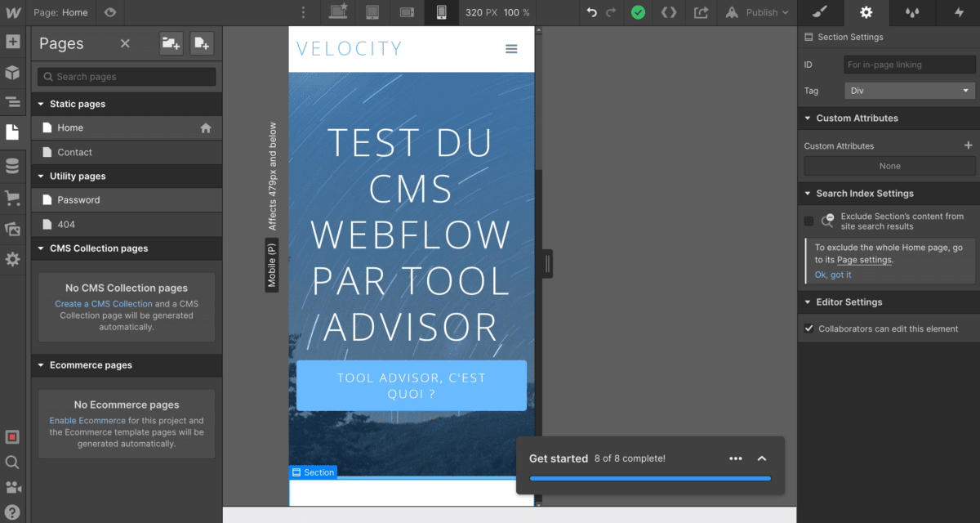Collapse the Ecommerce pages group

(x=127, y=365)
